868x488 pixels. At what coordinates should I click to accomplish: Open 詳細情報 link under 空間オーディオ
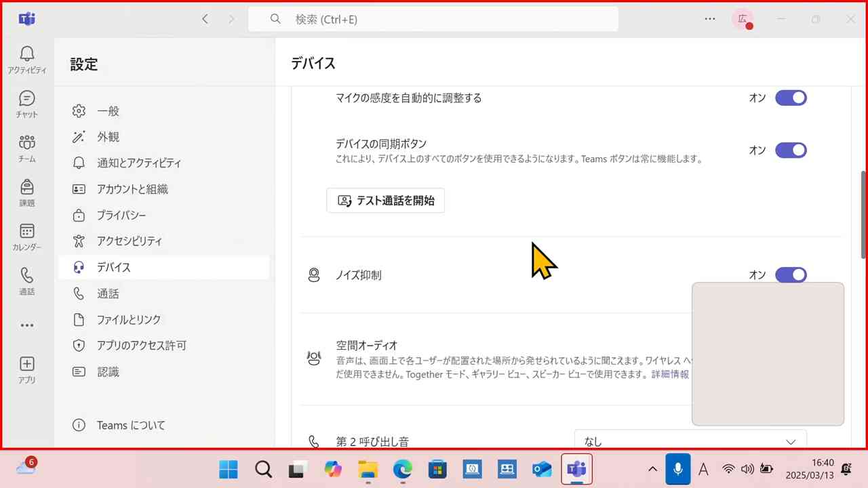[x=670, y=373]
